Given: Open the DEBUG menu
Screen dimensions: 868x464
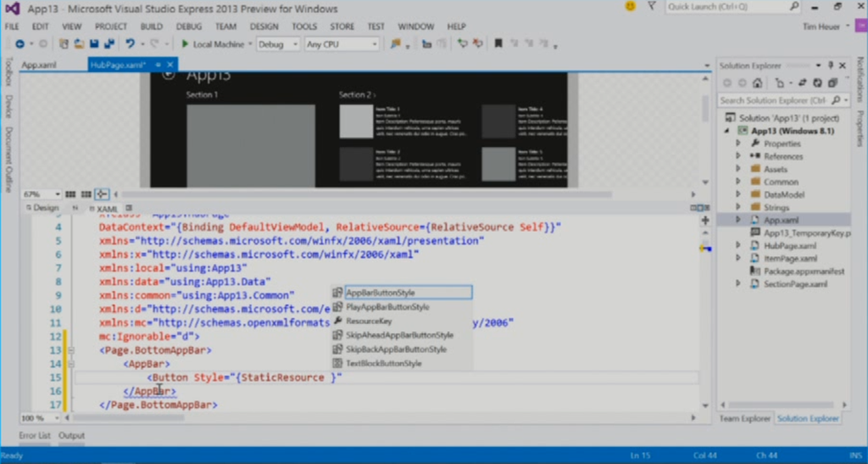Looking at the screenshot, I should point(189,26).
